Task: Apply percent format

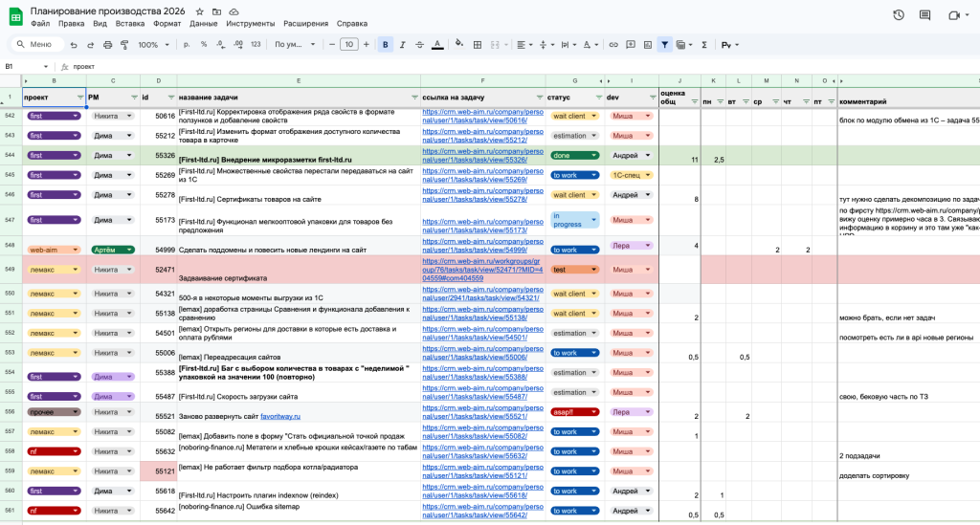Action: click(x=204, y=45)
